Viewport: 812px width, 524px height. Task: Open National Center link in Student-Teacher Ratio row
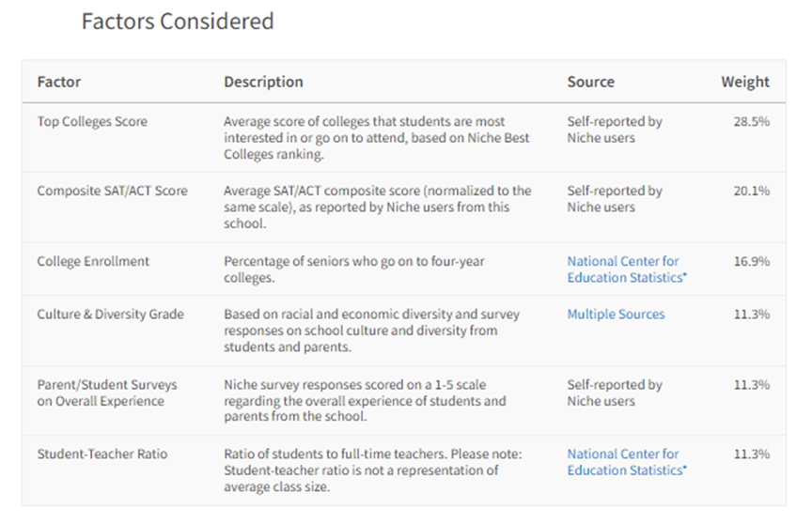click(627, 462)
